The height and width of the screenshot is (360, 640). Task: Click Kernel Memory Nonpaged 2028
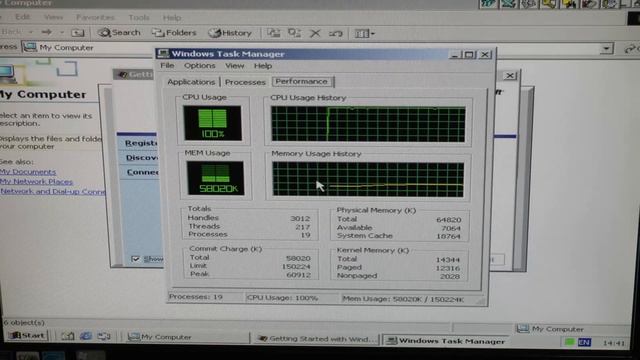(x=450, y=276)
